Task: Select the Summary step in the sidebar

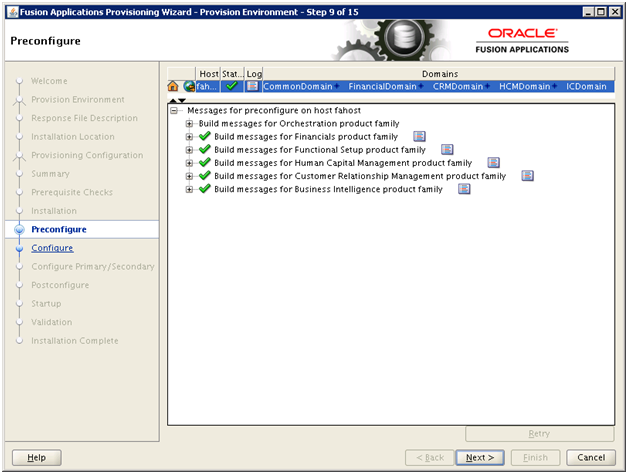Action: (50, 173)
